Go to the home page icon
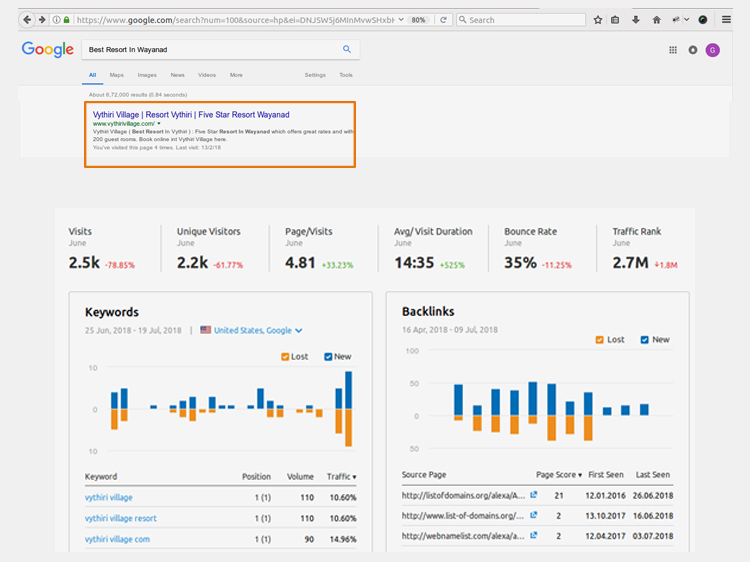Viewport: 750px width, 562px height. (657, 20)
